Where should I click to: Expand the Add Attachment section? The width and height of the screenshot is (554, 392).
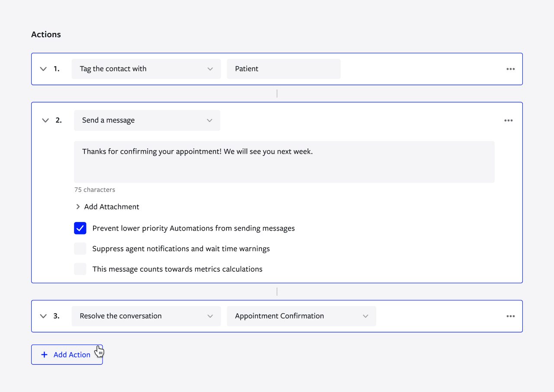pos(107,207)
